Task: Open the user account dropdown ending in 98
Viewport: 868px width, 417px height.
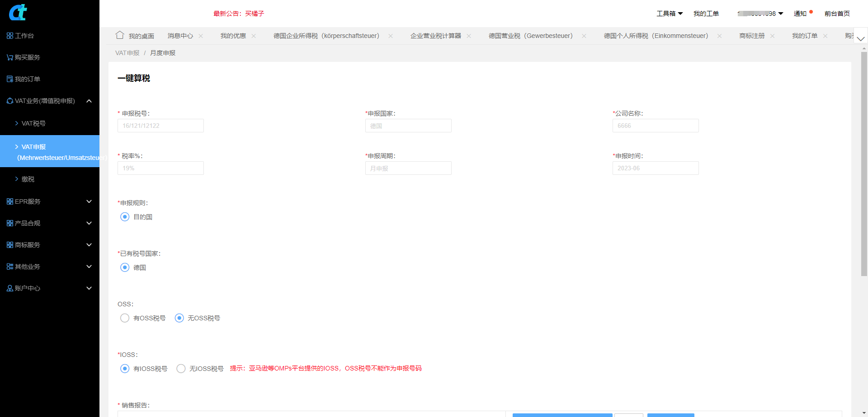Action: [x=760, y=14]
